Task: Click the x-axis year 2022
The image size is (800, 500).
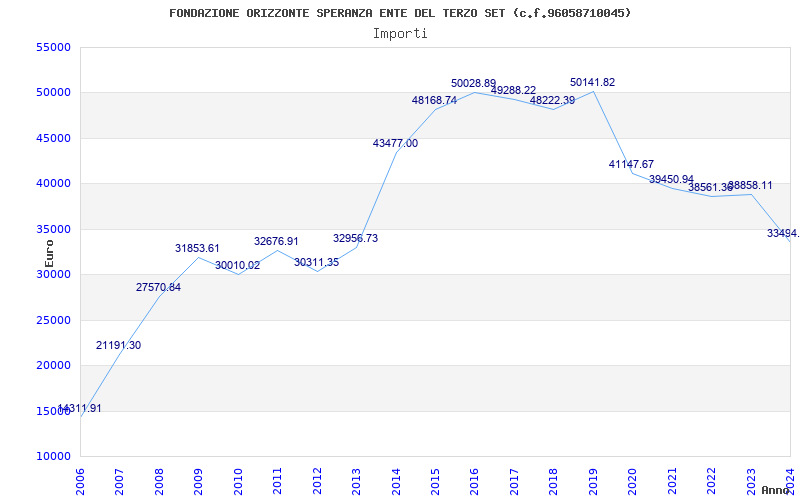Action: click(711, 482)
